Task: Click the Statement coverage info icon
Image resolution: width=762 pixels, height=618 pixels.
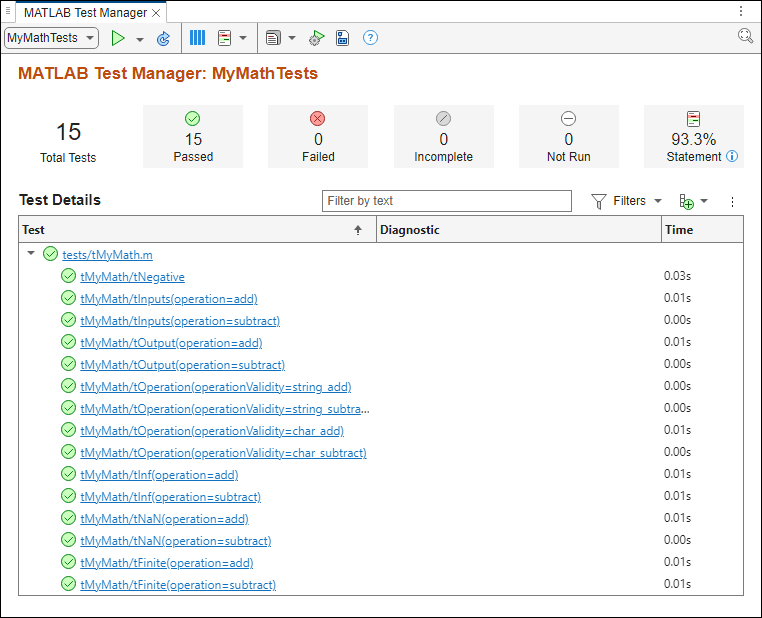Action: point(732,156)
